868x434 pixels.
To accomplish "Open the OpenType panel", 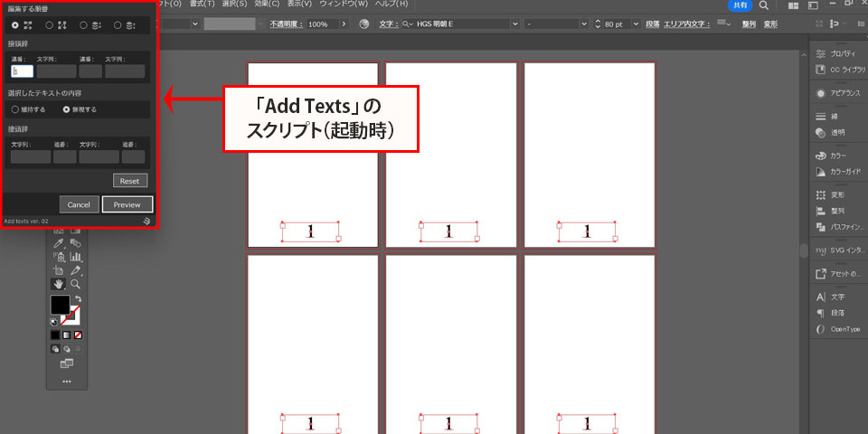I will pos(820,328).
